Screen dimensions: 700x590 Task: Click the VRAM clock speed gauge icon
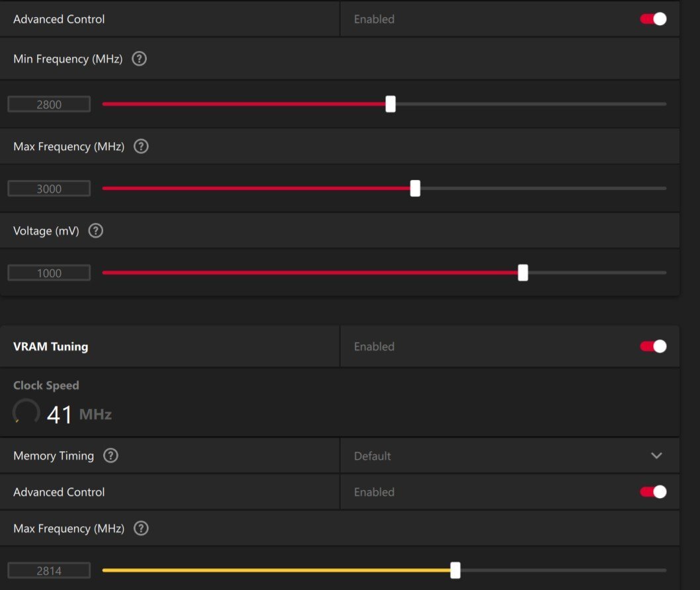26,412
